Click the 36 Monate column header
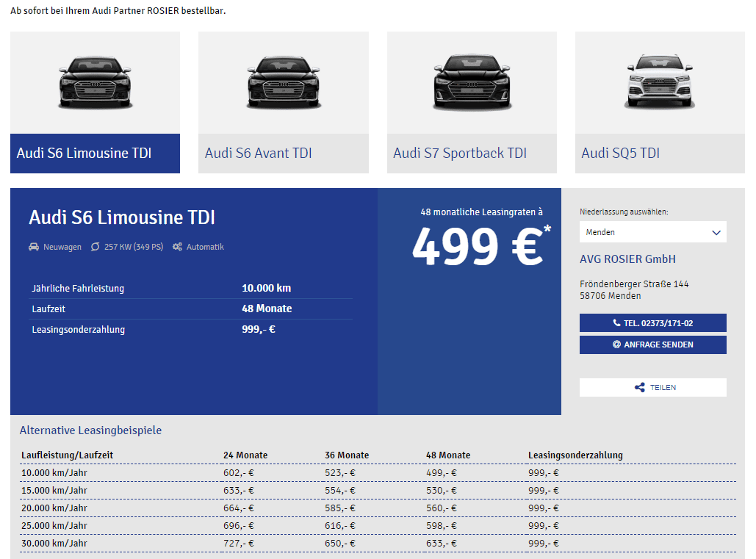This screenshot has height=559, width=756. coord(347,455)
